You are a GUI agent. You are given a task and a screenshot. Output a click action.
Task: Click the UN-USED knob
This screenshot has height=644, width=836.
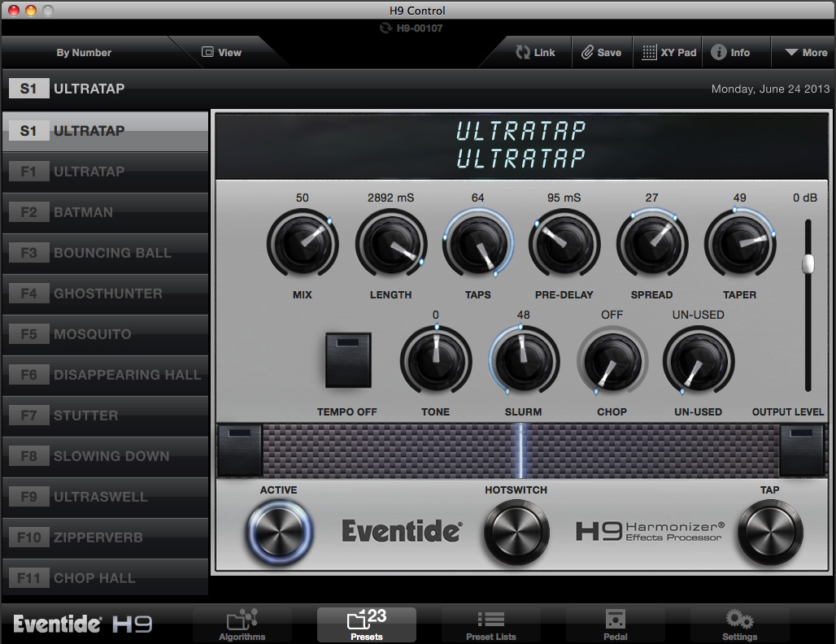[x=698, y=361]
